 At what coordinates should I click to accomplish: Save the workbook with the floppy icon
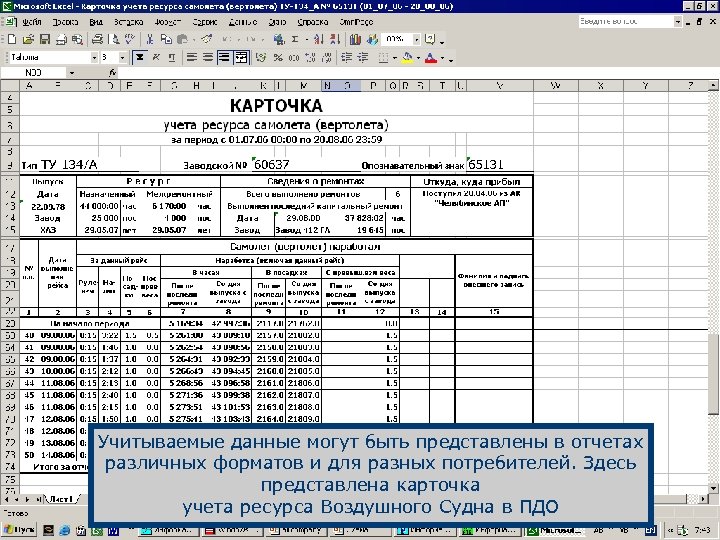tap(45, 39)
